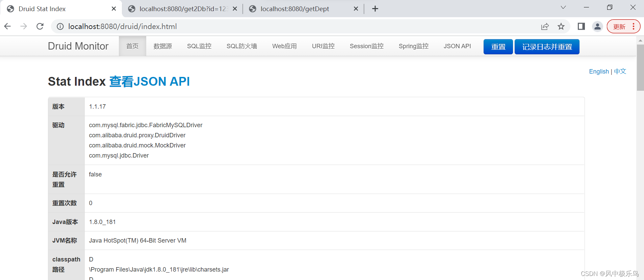Open the Chrome three-dot menu
The width and height of the screenshot is (644, 280).
[x=634, y=26]
